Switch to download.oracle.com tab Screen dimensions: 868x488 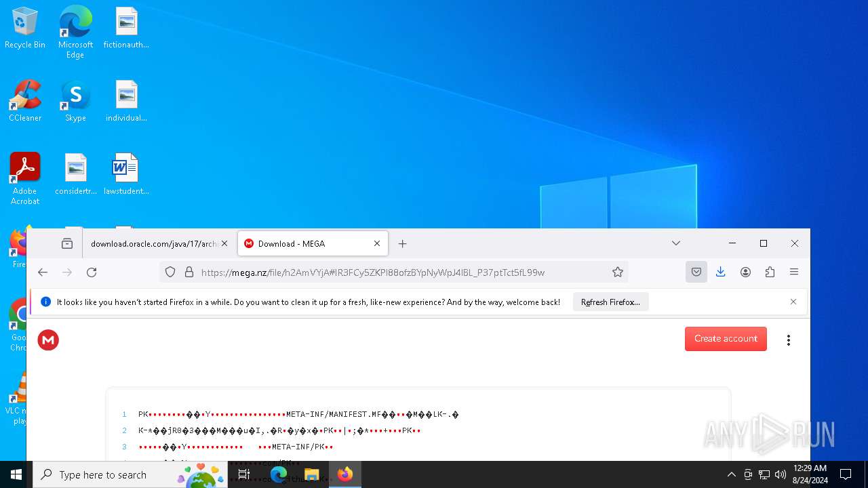[154, 243]
